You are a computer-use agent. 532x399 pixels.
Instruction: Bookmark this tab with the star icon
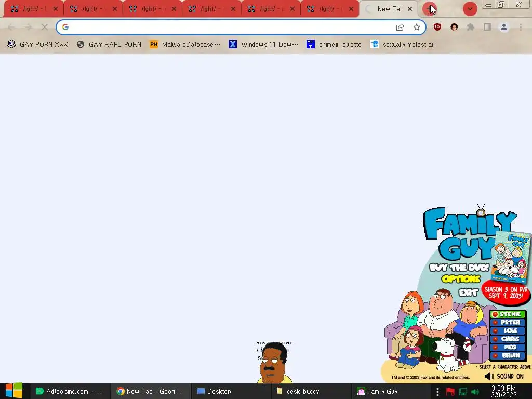pyautogui.click(x=417, y=27)
